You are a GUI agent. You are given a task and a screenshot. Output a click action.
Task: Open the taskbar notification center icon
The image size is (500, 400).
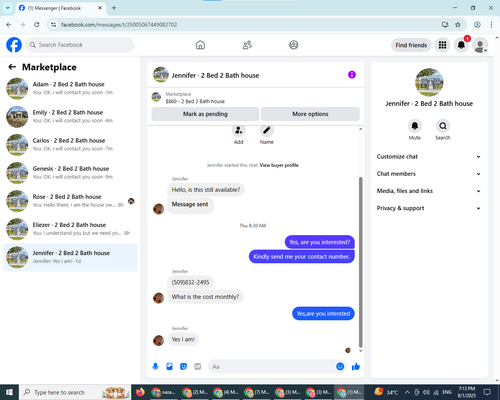487,392
